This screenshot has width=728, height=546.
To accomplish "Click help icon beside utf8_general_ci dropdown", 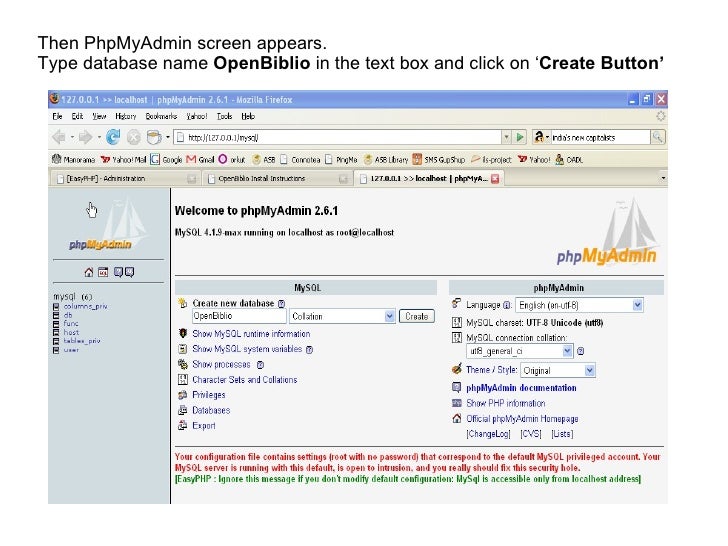I will pos(580,351).
